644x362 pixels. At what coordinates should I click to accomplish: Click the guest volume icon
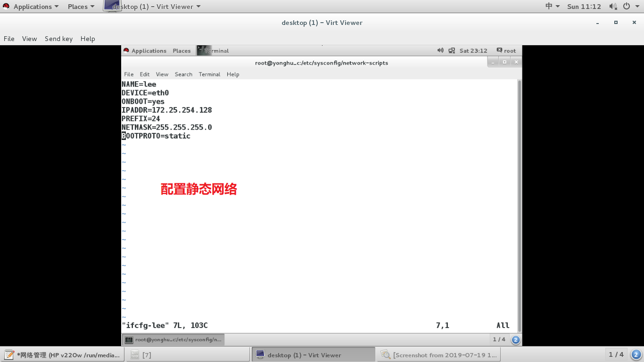coord(440,50)
